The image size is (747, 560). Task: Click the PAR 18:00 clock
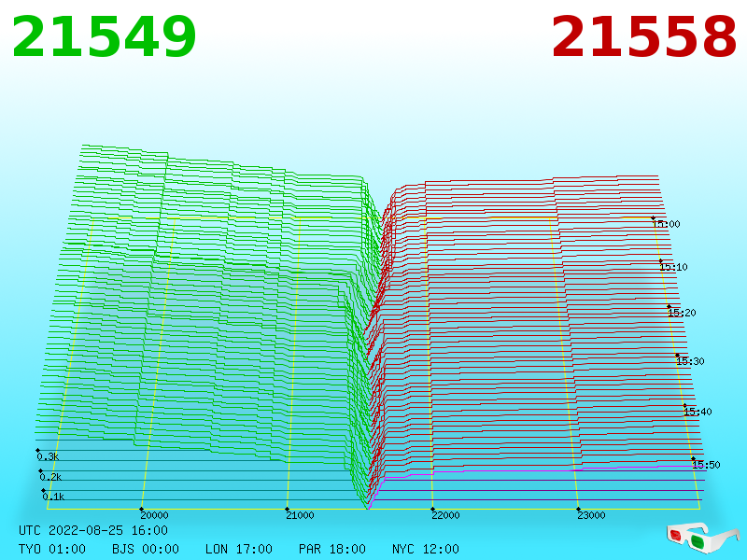click(332, 549)
